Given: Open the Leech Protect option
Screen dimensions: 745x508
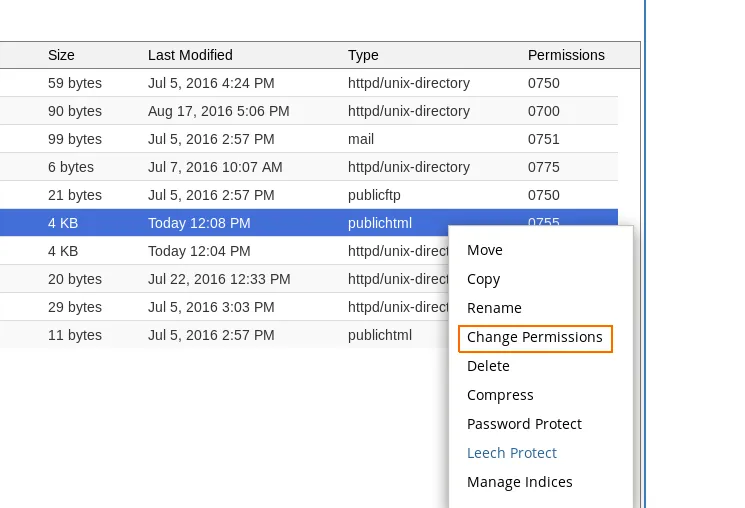Looking at the screenshot, I should pyautogui.click(x=512, y=453).
